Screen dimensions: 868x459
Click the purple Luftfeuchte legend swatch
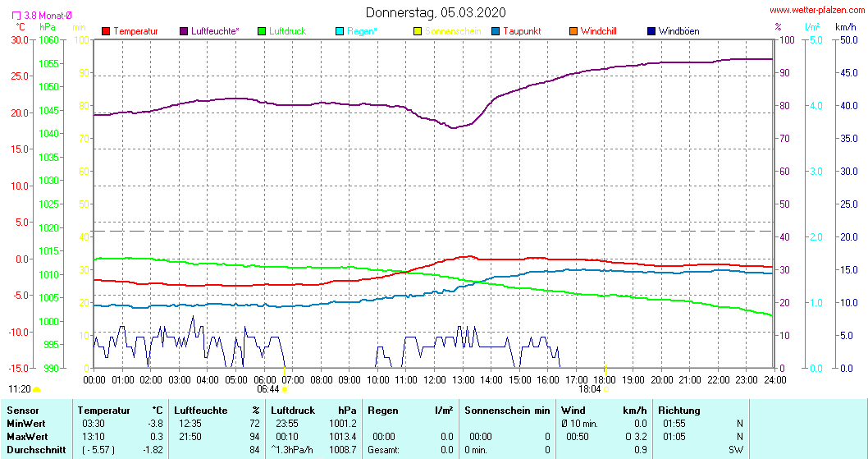(184, 31)
